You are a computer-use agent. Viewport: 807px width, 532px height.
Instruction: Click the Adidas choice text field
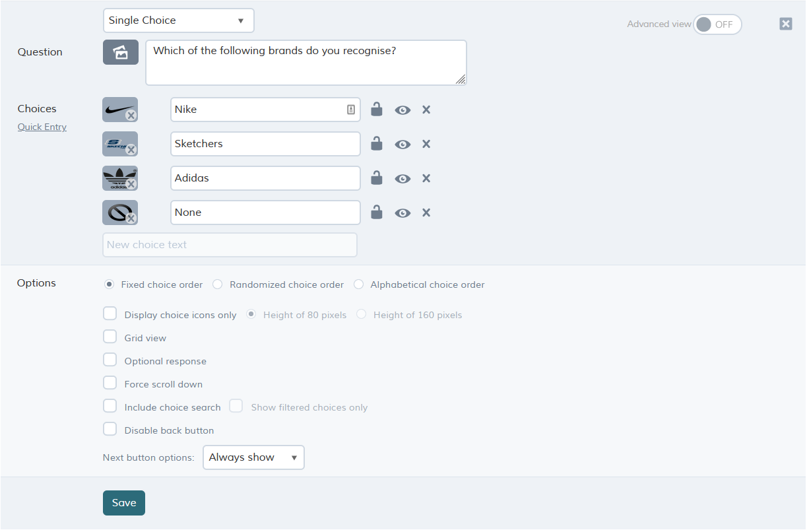[266, 178]
